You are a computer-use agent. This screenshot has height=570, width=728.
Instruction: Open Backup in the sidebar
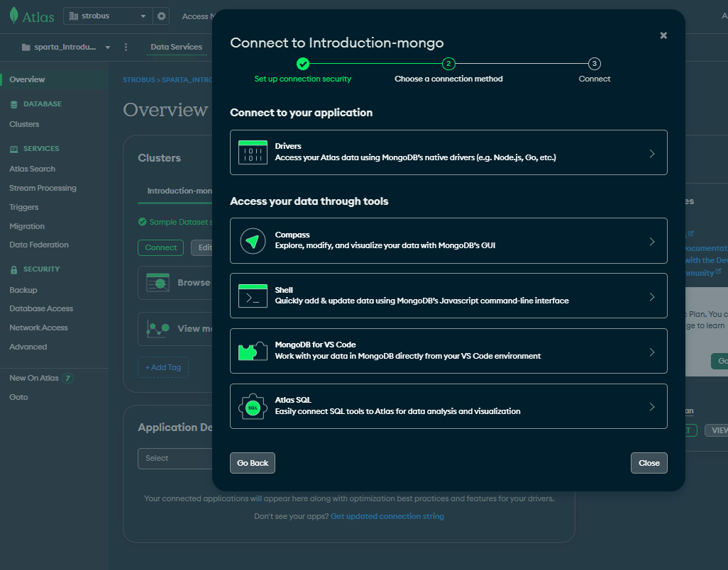point(23,290)
